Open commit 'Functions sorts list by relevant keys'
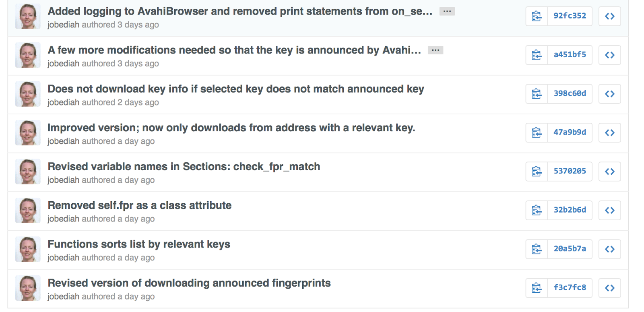 [x=139, y=244]
